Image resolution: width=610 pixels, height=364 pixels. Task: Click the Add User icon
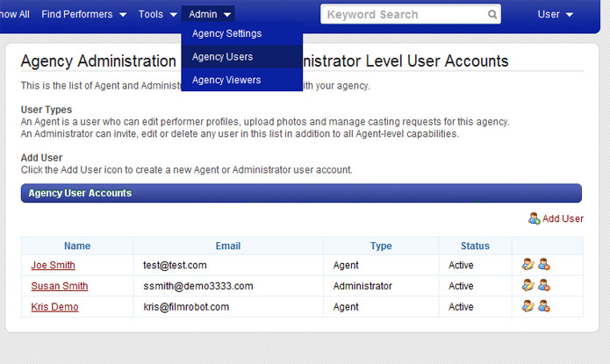(x=534, y=218)
